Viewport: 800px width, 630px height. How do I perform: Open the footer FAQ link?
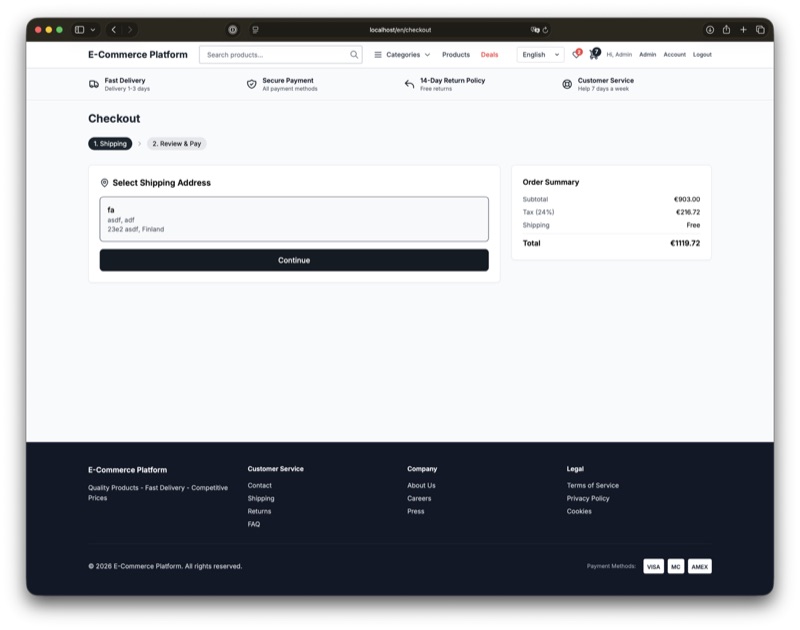tap(254, 524)
